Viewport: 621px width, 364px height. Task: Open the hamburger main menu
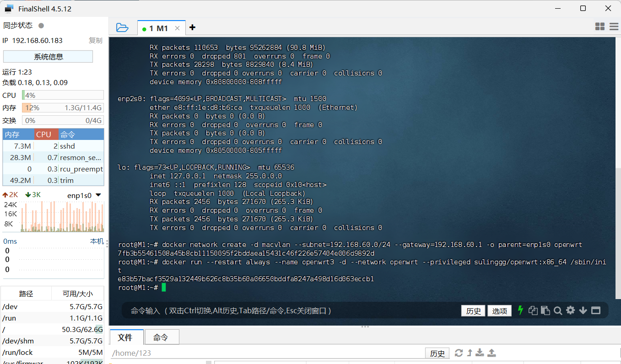pyautogui.click(x=614, y=27)
